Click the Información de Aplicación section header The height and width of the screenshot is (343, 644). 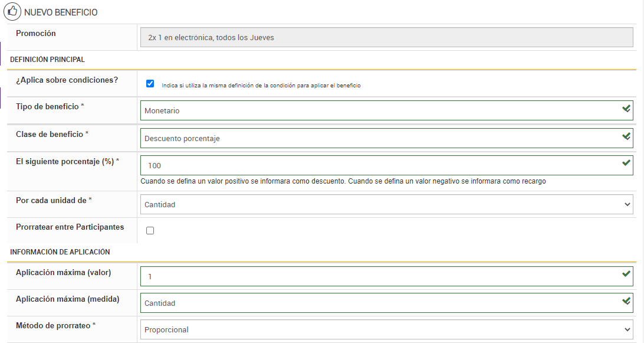coord(60,252)
